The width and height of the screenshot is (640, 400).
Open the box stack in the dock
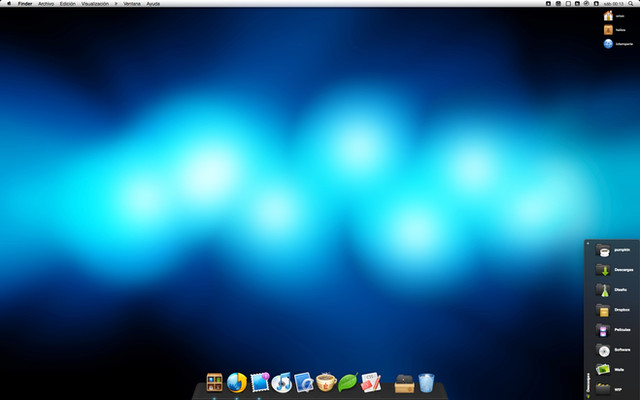404,384
